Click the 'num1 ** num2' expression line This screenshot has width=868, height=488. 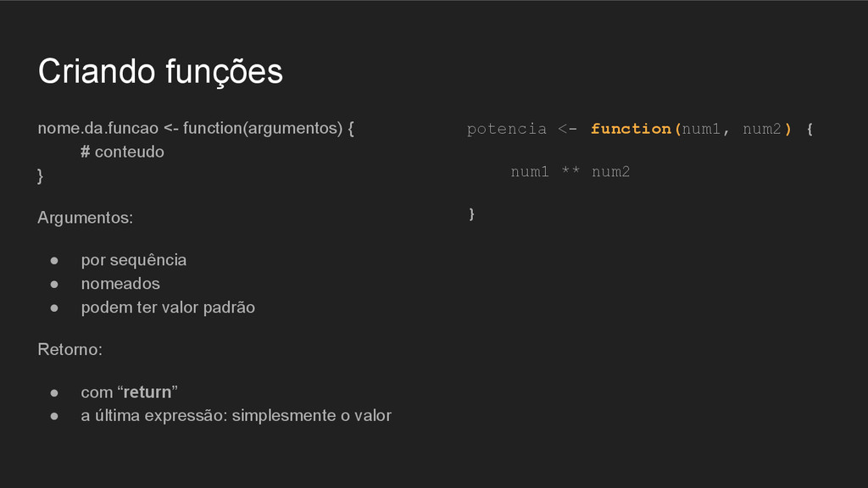[x=570, y=171]
